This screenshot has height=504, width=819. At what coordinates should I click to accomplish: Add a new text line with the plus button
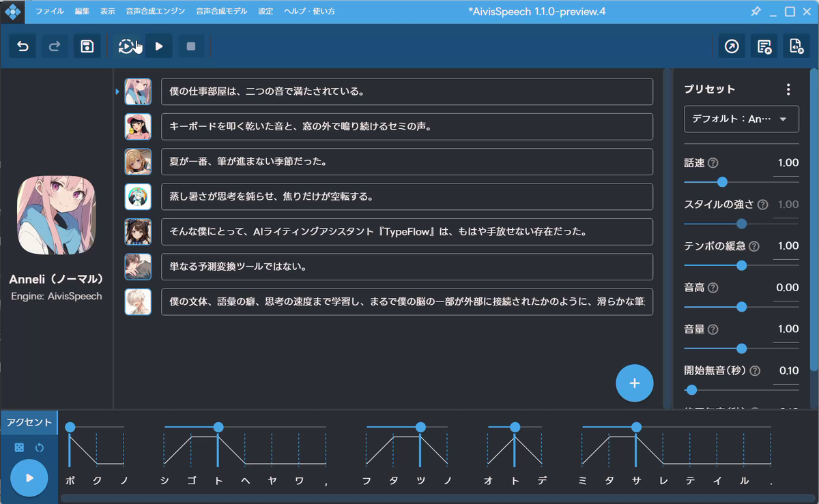click(635, 383)
